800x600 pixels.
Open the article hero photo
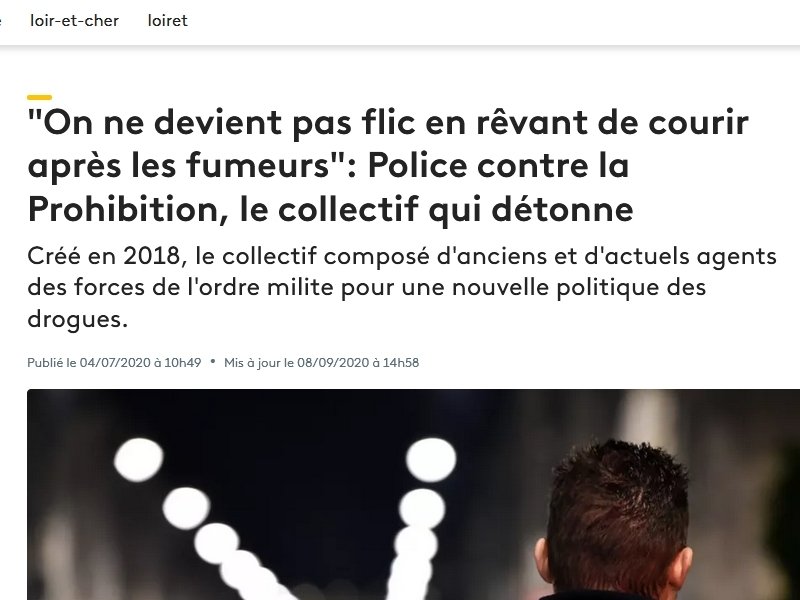[x=413, y=494]
